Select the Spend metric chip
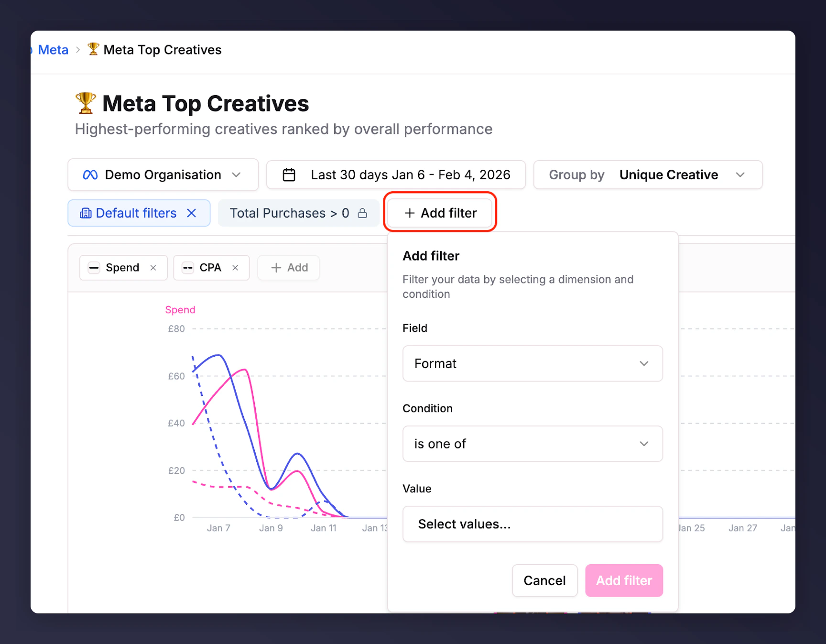This screenshot has height=644, width=826. click(x=123, y=268)
